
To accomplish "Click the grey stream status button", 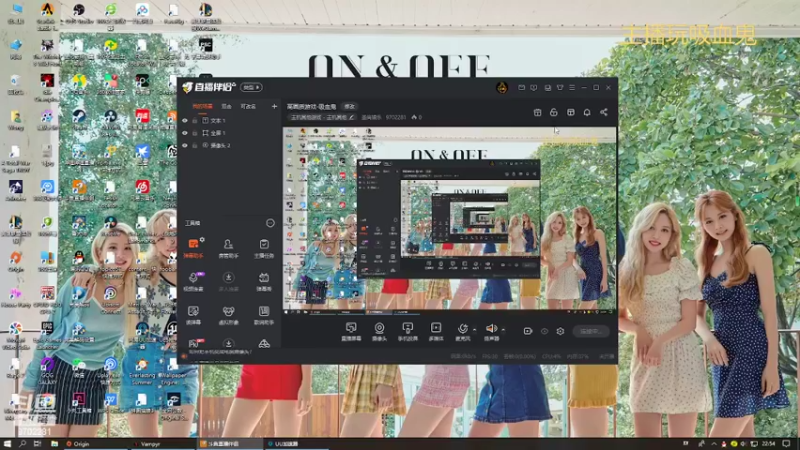I will point(591,331).
